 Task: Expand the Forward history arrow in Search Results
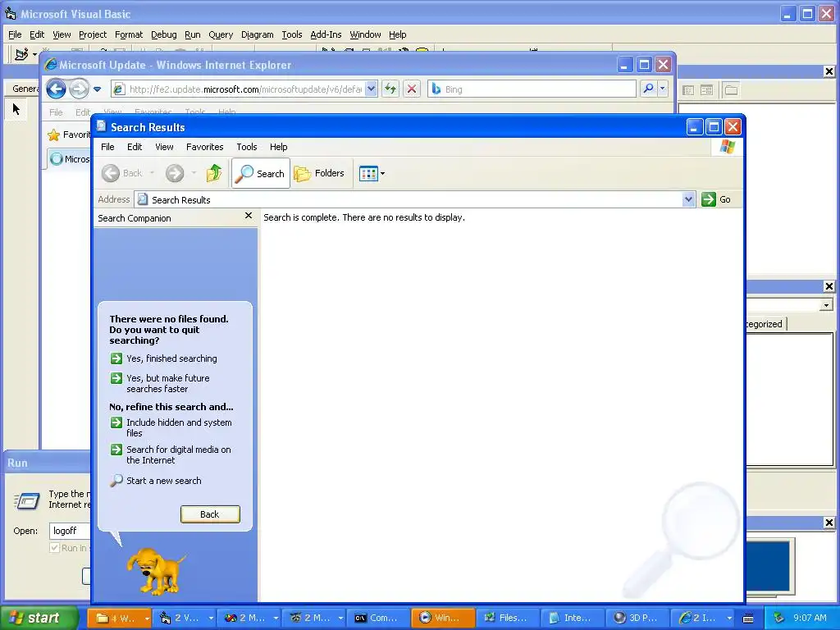[194, 173]
